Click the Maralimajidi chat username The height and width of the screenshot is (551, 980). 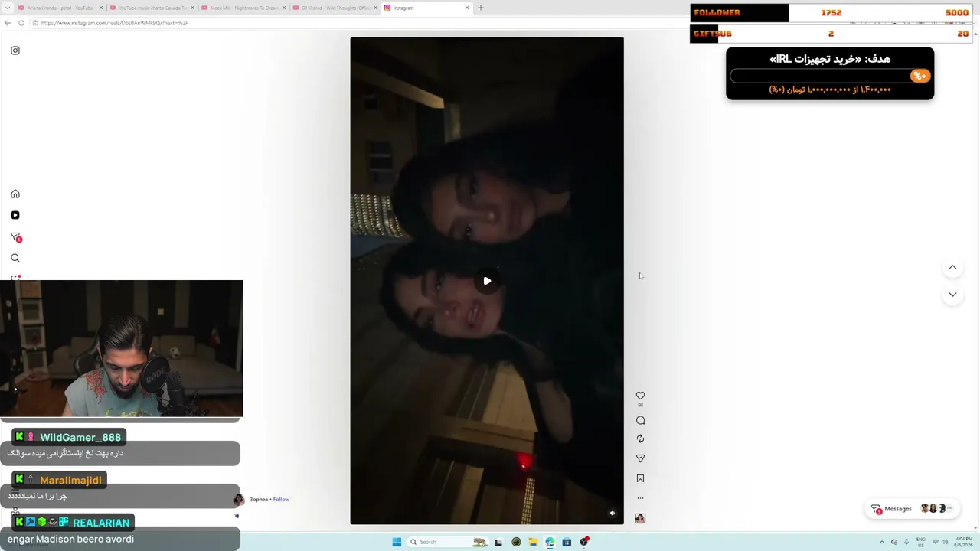point(70,480)
